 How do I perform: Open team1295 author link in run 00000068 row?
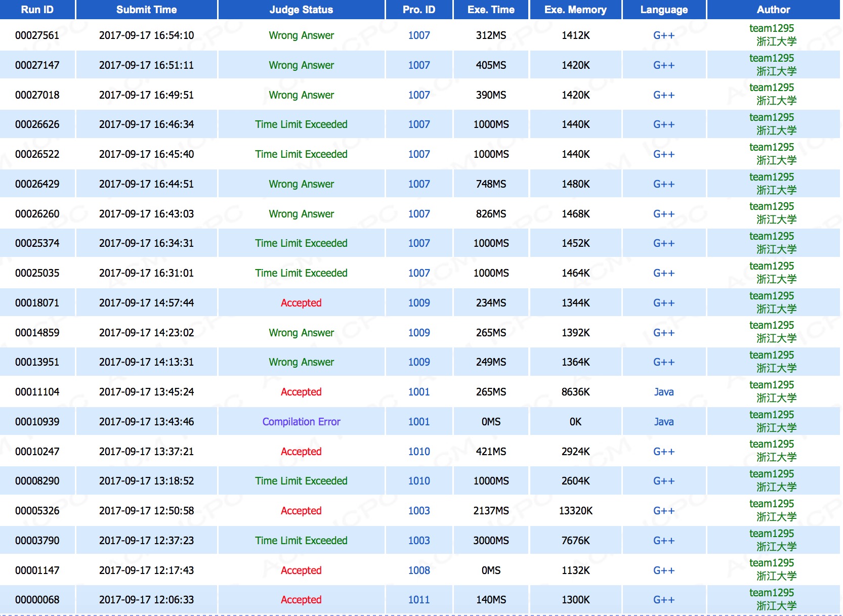coord(771,593)
